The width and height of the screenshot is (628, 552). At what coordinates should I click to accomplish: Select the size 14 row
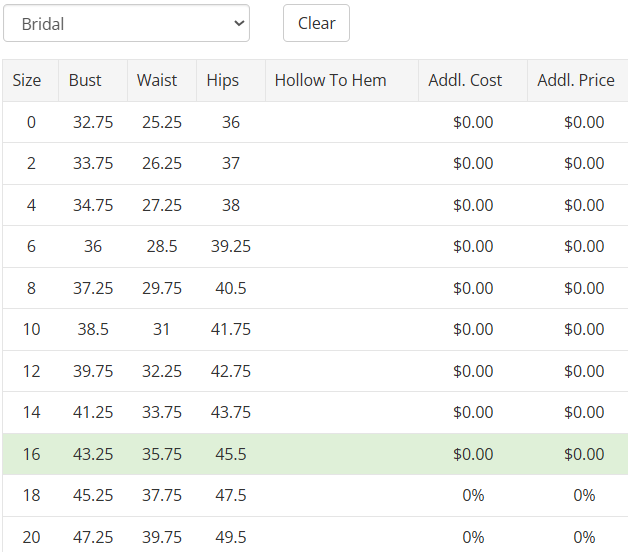pyautogui.click(x=315, y=412)
